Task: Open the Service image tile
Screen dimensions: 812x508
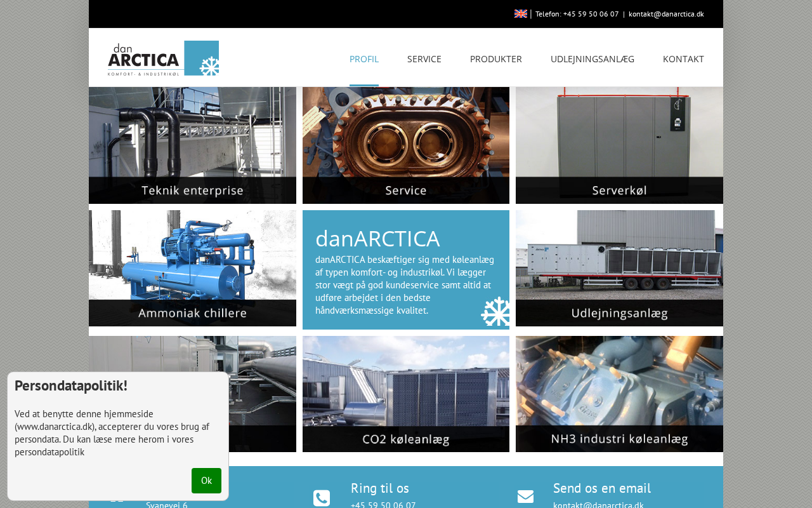Action: [x=406, y=145]
